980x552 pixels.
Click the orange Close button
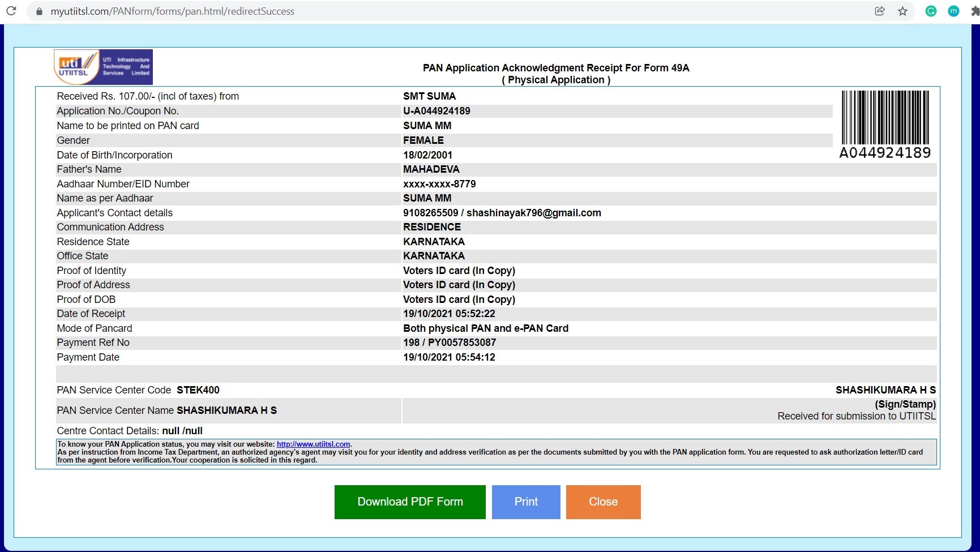pyautogui.click(x=603, y=502)
